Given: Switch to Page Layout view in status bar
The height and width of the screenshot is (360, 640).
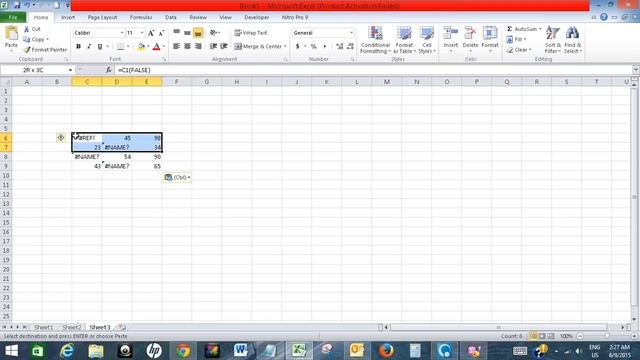Looking at the screenshot, I should 542,336.
